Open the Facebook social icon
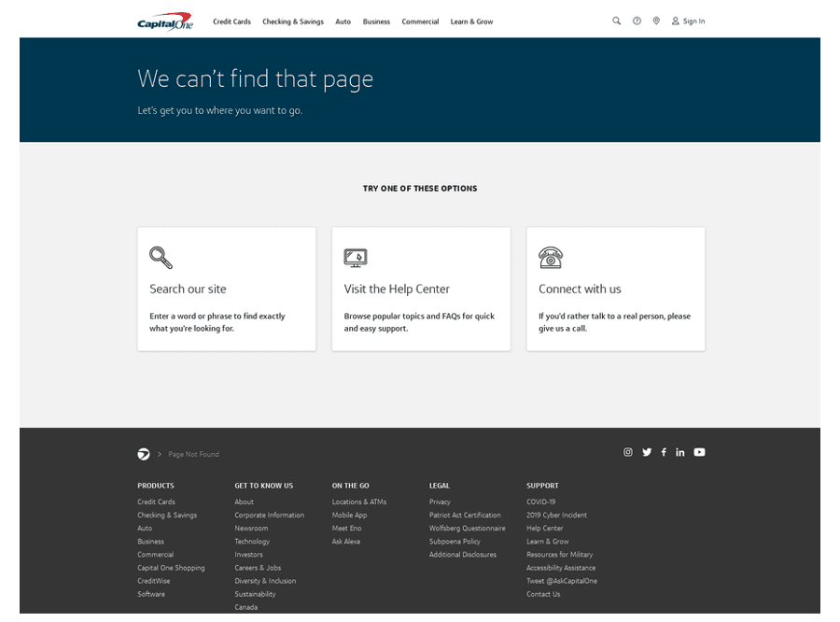This screenshot has width=840, height=622. click(x=664, y=452)
